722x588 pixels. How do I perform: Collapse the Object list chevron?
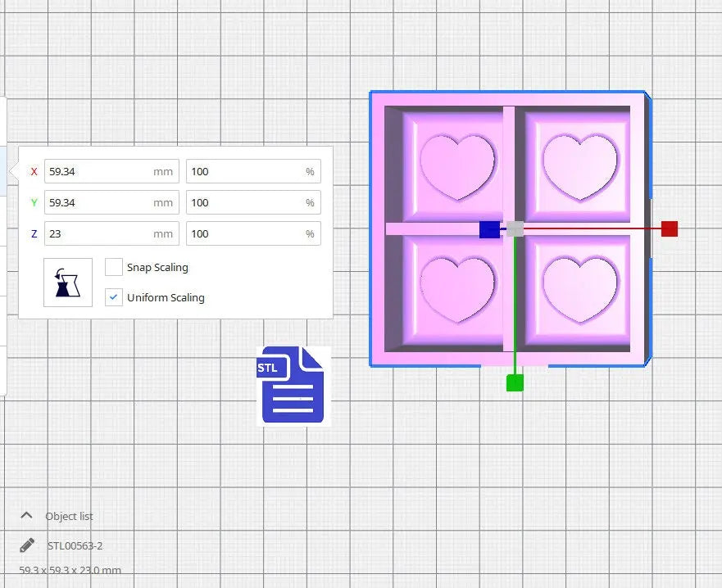(x=27, y=516)
